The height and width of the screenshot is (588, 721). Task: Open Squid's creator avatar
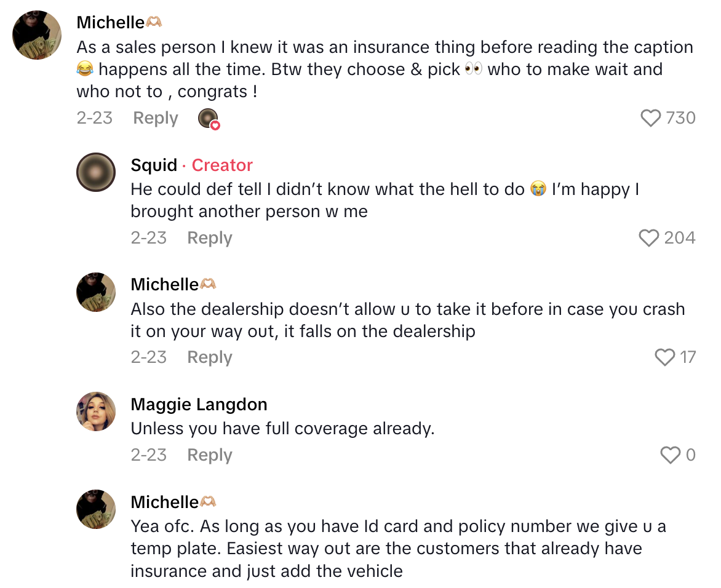96,172
